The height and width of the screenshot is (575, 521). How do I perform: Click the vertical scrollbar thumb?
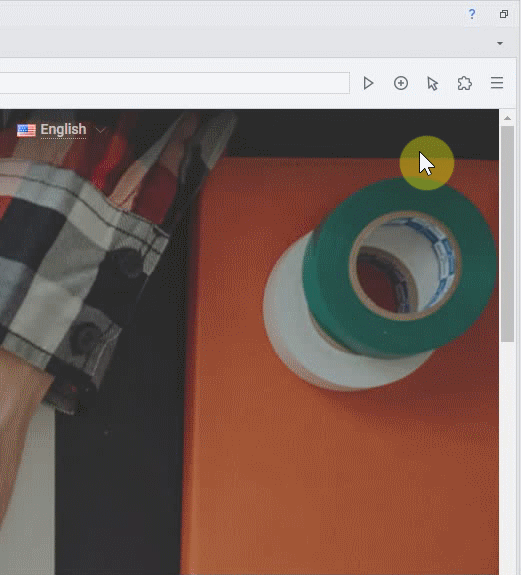coord(507,234)
